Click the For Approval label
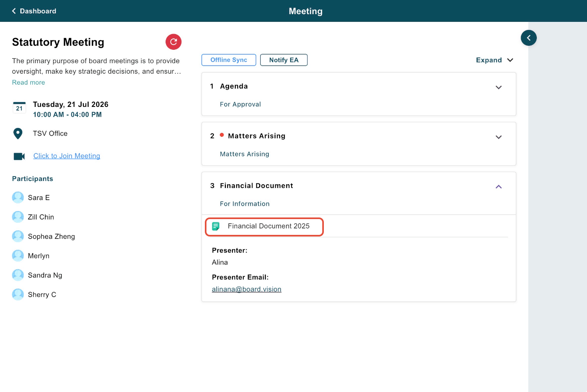Screen dimensions: 587x392 (240, 104)
